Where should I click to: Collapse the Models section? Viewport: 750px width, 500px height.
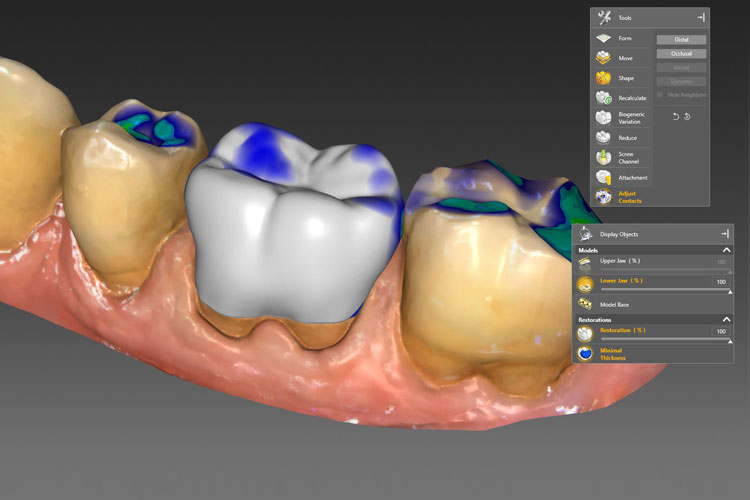click(726, 250)
